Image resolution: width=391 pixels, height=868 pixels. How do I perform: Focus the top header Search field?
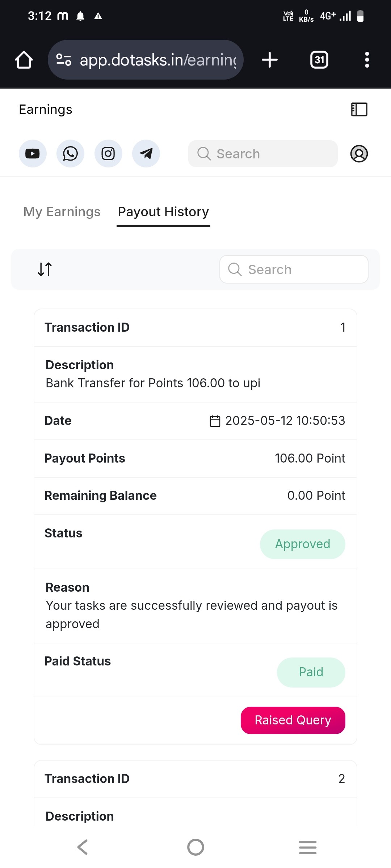[263, 154]
